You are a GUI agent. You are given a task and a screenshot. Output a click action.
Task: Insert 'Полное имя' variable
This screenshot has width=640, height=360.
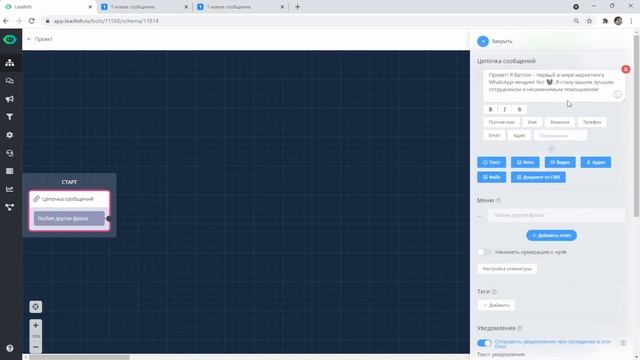pyautogui.click(x=502, y=122)
